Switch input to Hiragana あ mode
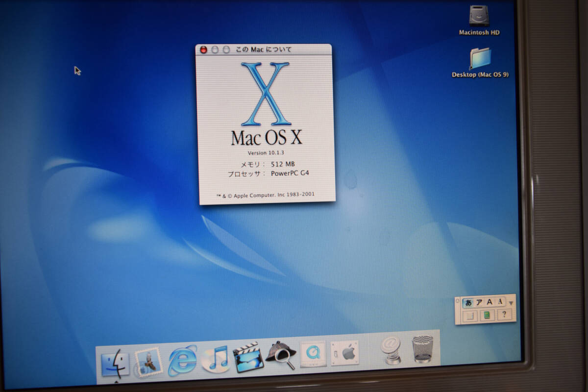588x392 pixels. click(468, 302)
